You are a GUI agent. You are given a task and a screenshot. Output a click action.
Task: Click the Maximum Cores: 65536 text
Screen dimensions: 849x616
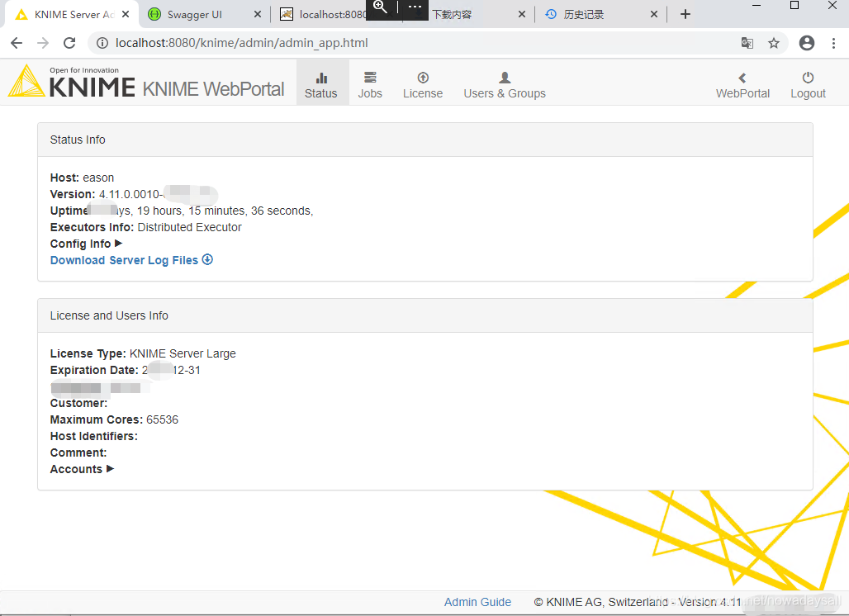click(x=114, y=419)
